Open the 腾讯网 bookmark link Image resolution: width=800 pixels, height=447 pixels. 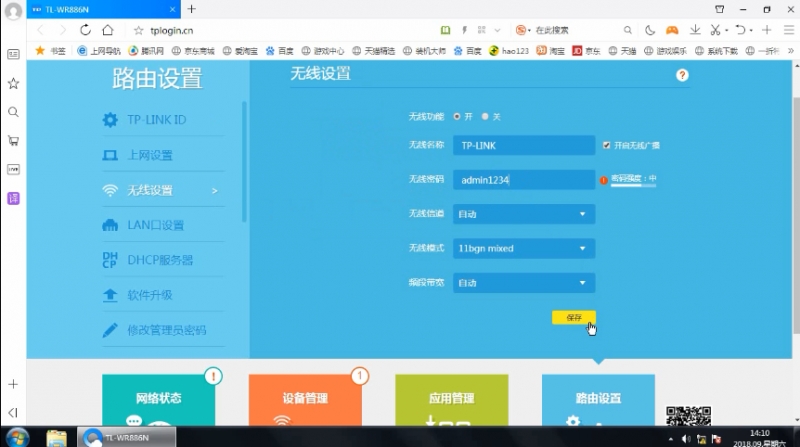click(x=146, y=51)
